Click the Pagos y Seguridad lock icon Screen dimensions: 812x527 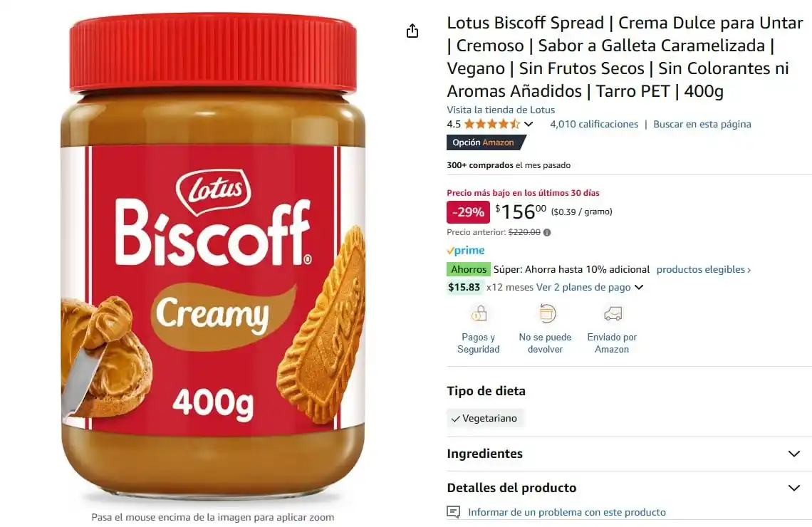(479, 314)
